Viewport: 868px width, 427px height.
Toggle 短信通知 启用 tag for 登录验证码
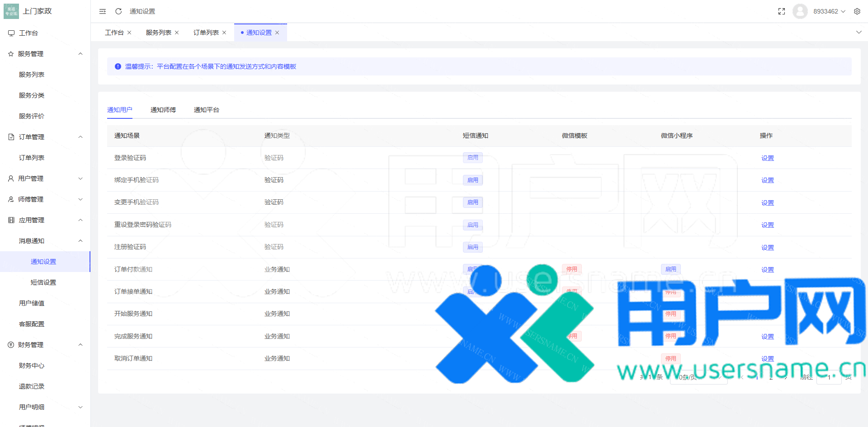472,158
